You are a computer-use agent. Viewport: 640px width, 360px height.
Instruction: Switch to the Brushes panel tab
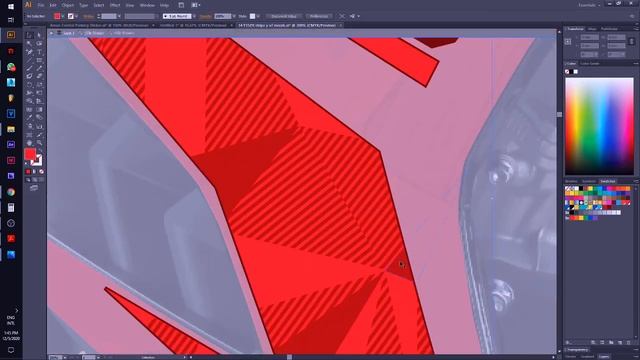[x=571, y=181]
